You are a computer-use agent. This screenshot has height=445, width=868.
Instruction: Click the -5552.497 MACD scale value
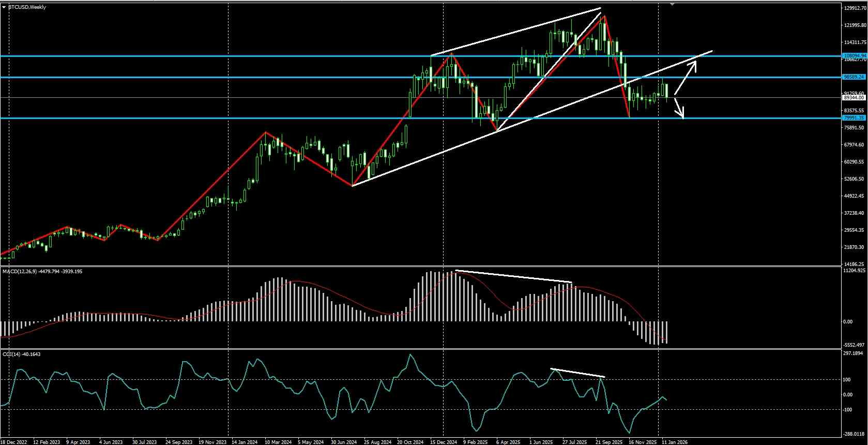pos(855,345)
